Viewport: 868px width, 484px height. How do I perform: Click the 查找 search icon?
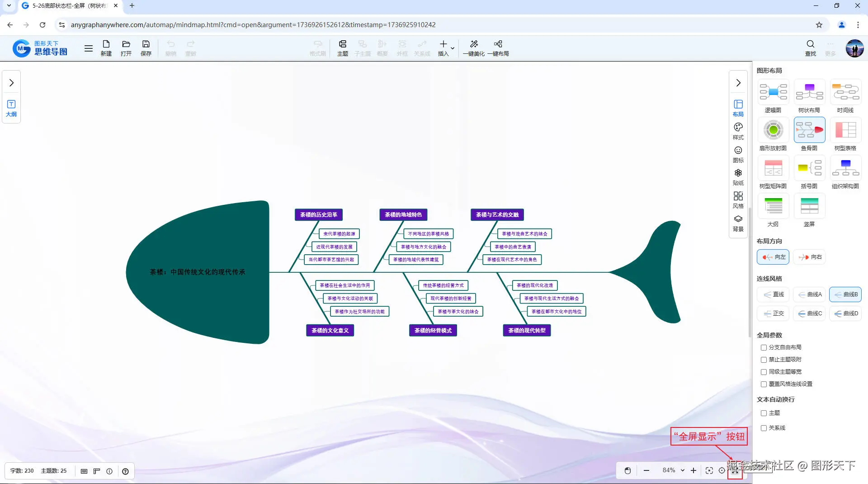click(811, 47)
